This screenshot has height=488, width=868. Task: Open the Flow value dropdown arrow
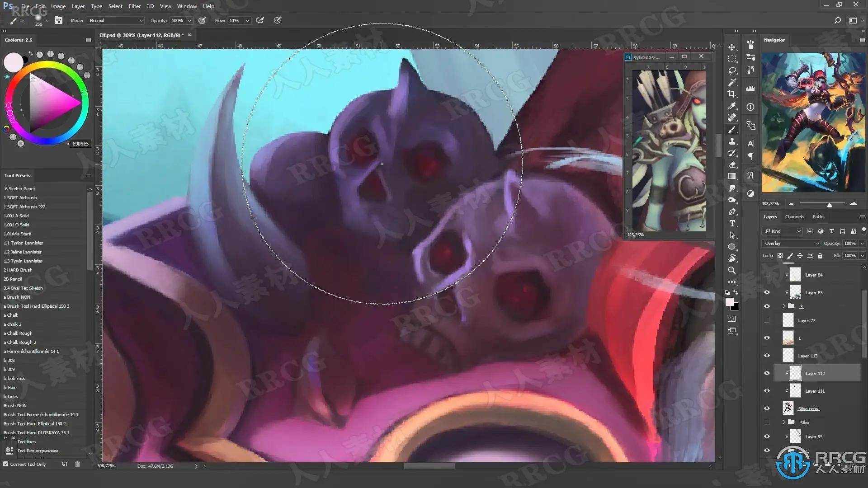point(247,21)
